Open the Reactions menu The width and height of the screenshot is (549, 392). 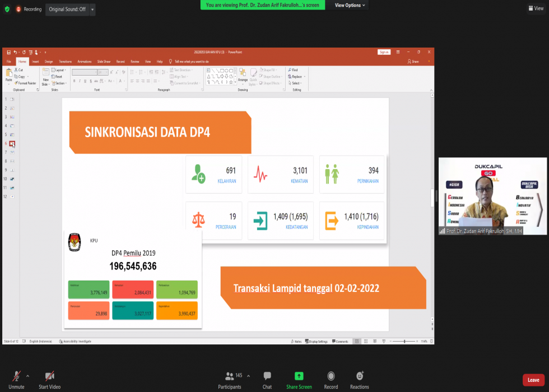click(x=360, y=376)
